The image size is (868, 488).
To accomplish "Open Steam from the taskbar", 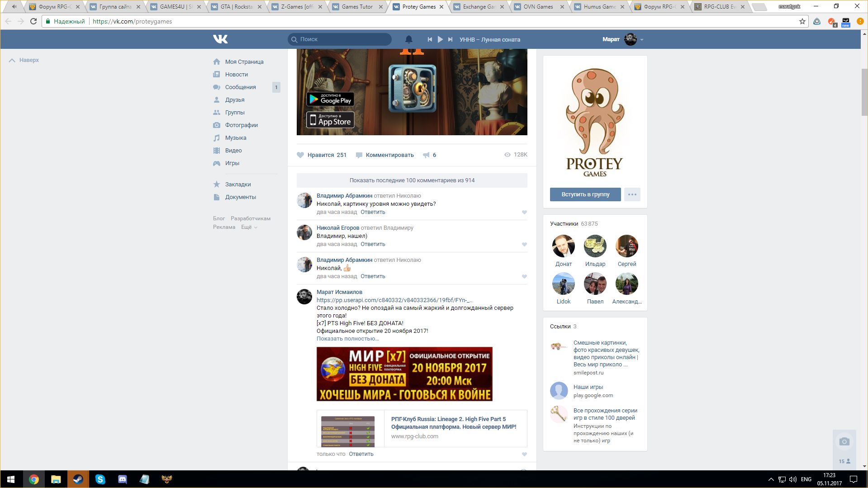I will [78, 479].
